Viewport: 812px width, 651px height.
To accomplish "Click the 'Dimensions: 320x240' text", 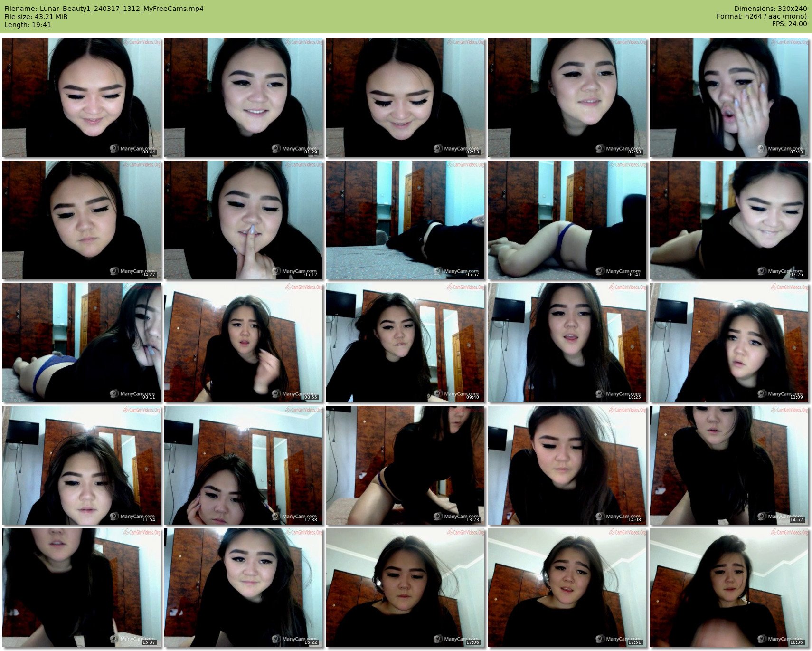I will [770, 9].
